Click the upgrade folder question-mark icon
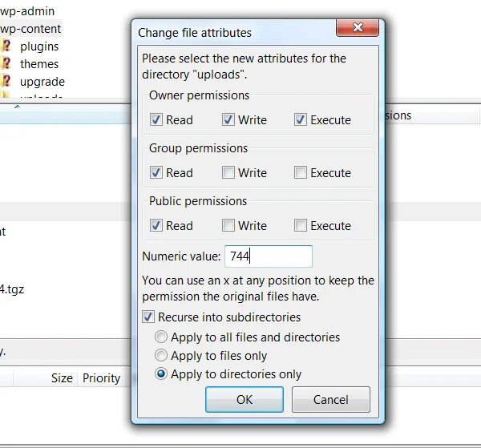This screenshot has height=448, width=481. point(6,81)
